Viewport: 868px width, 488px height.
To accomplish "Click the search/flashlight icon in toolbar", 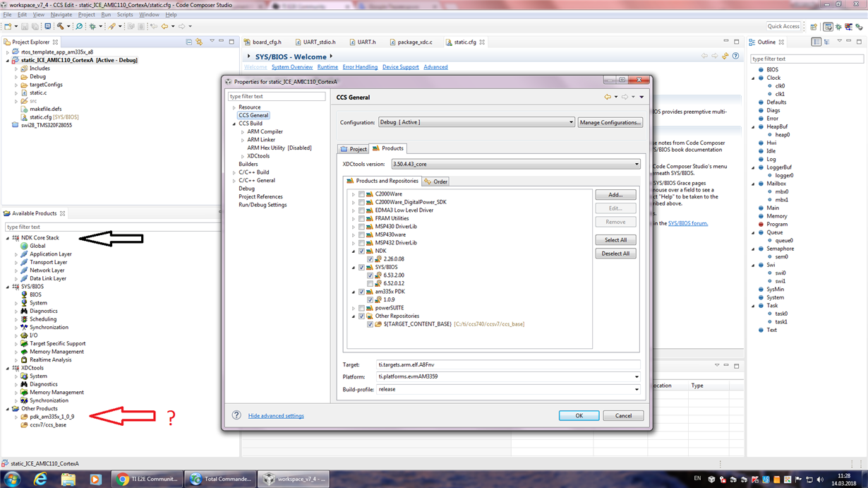I will (79, 26).
